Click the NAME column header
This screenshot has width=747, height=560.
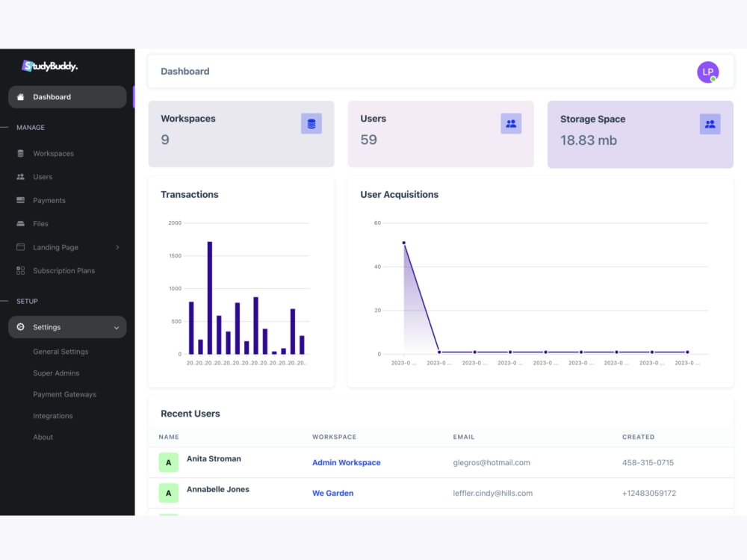(169, 437)
